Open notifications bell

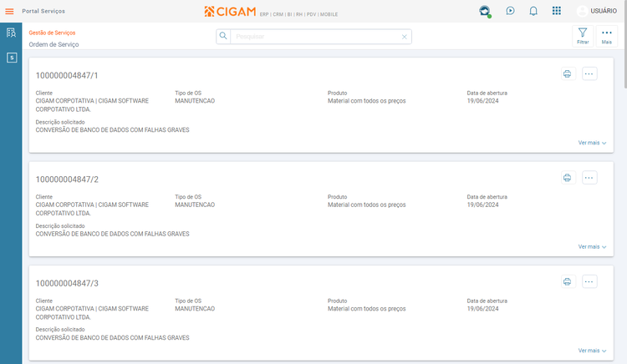click(533, 11)
